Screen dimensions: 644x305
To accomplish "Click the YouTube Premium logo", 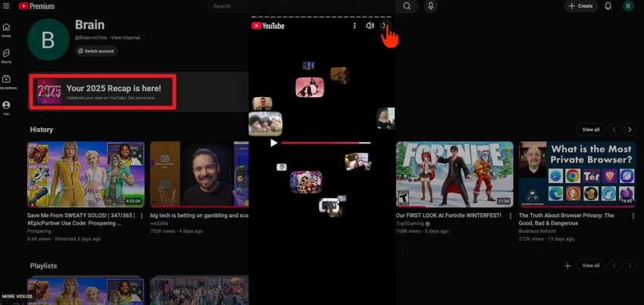I will coord(36,6).
